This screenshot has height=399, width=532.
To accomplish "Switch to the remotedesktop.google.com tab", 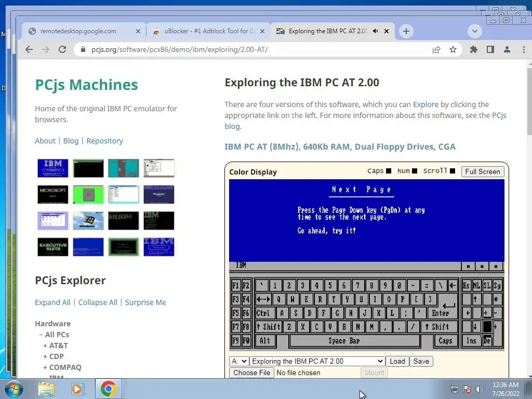I will pyautogui.click(x=78, y=31).
